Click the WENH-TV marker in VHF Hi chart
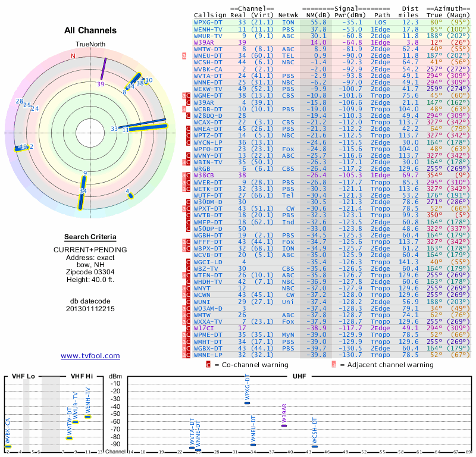The width and height of the screenshot is (476, 457). 87,417
